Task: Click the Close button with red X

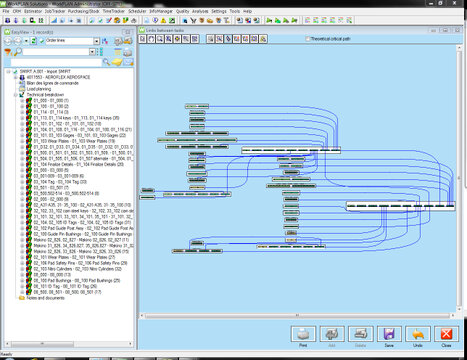Action: tap(446, 334)
